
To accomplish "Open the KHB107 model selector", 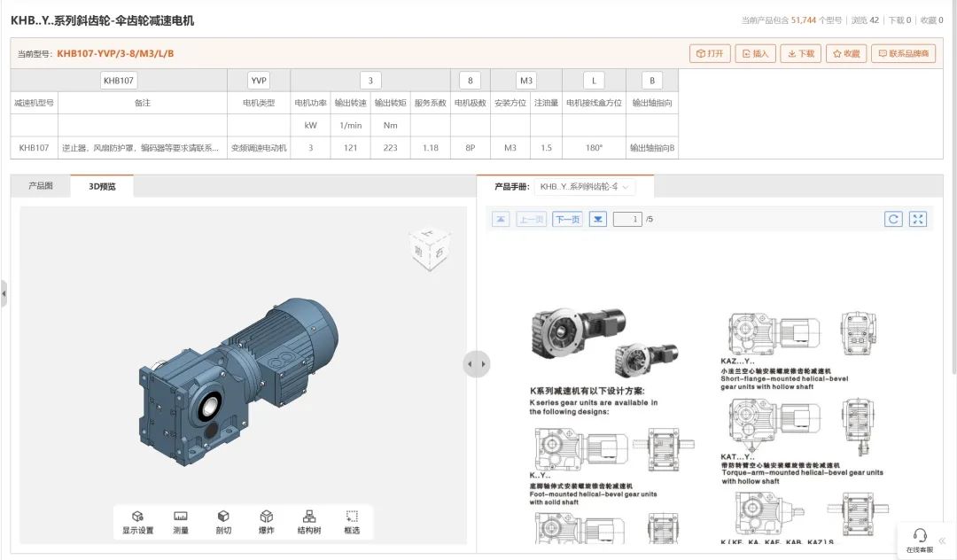I will 119,81.
